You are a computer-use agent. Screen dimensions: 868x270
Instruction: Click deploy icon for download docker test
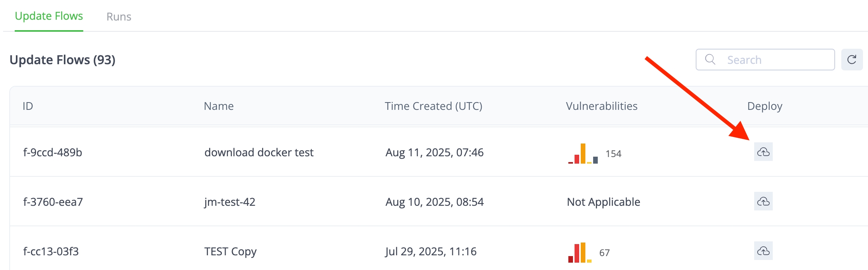coord(763,152)
